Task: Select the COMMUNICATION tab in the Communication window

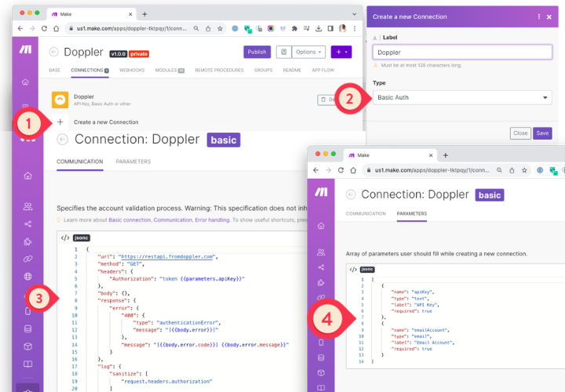Action: (79, 162)
